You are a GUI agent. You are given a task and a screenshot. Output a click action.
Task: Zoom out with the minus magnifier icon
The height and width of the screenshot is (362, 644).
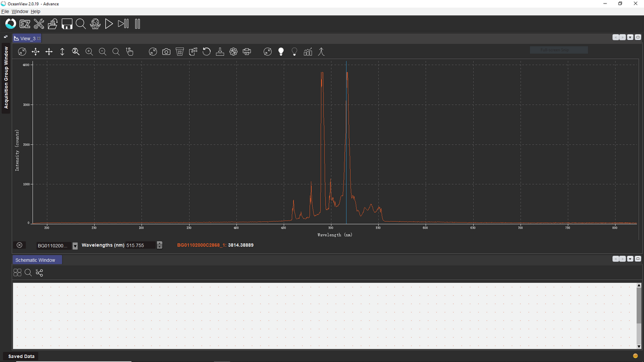click(103, 52)
